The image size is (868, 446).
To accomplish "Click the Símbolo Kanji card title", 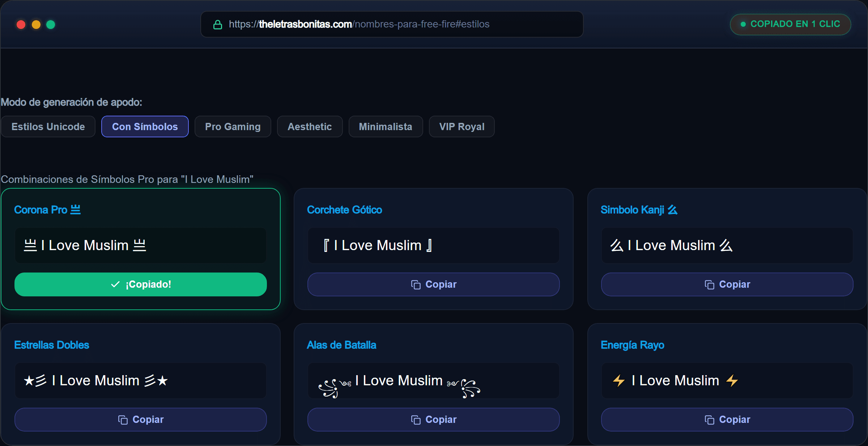I will [639, 210].
